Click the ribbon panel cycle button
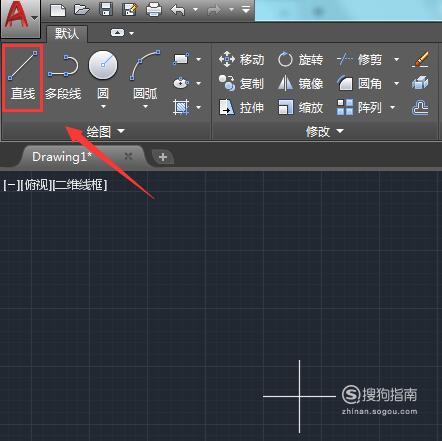Viewport: 442px width, 441px height. click(x=117, y=33)
